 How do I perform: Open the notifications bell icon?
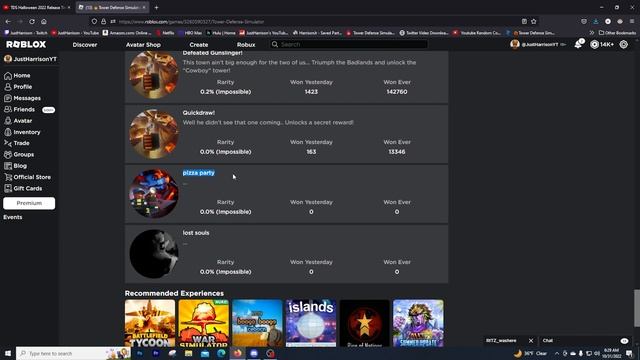579,44
